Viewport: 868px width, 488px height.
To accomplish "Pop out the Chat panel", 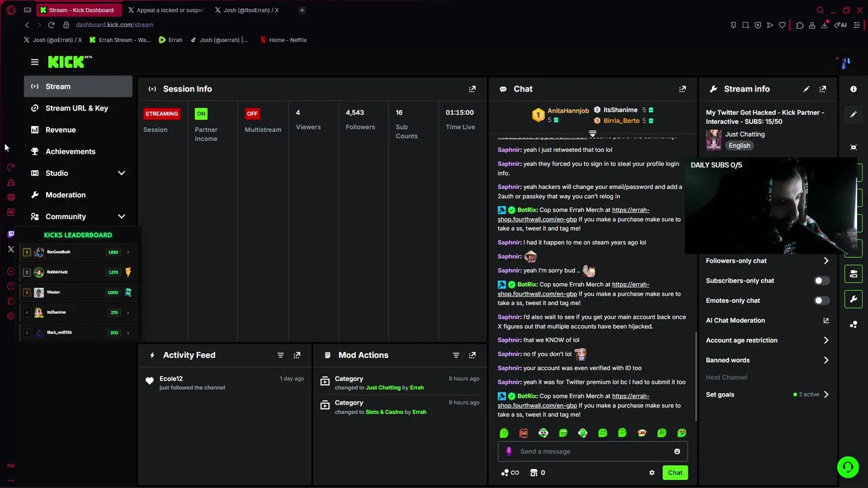I will pos(683,89).
